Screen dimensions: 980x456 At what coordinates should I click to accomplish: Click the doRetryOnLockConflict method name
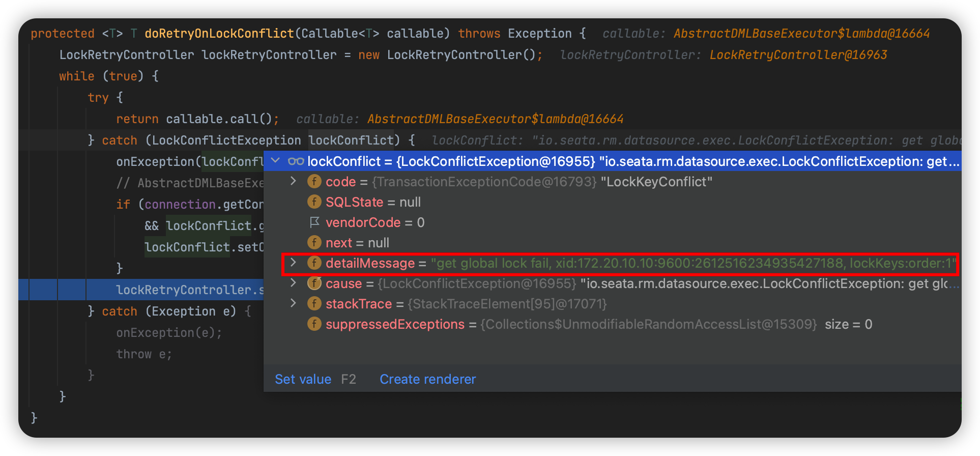(x=219, y=34)
